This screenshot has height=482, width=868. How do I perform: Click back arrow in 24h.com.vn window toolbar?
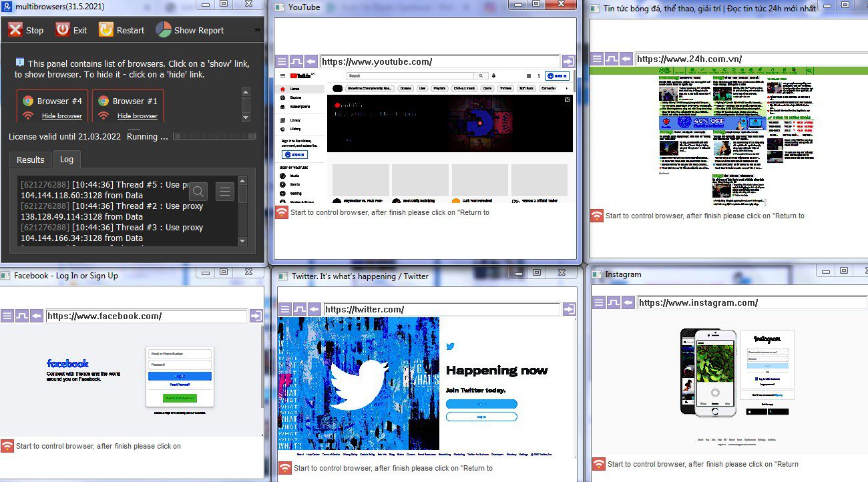point(626,59)
